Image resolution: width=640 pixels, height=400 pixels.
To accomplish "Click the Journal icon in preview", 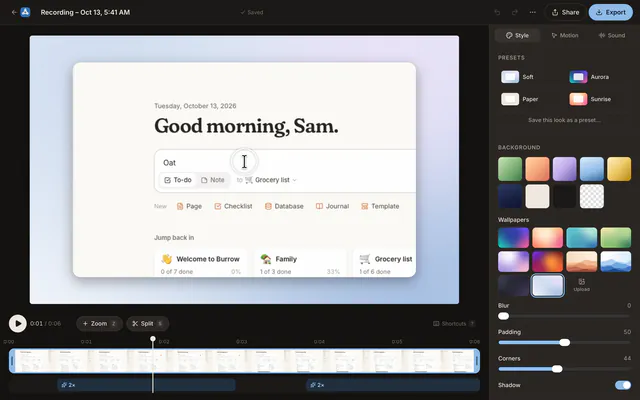I will click(319, 206).
